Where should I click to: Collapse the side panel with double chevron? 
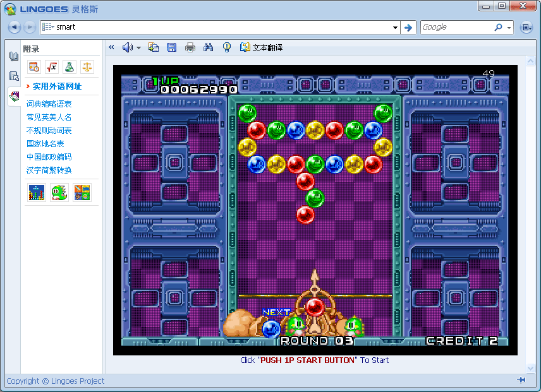[111, 47]
